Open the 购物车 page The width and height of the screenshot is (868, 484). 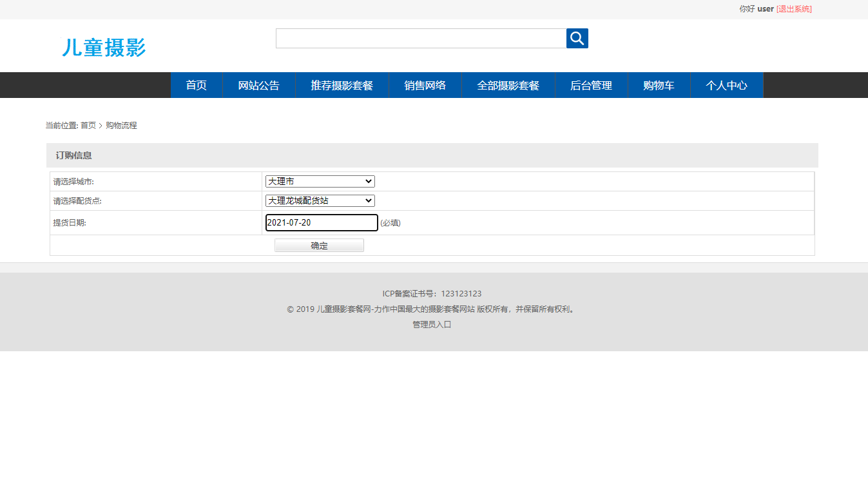659,84
